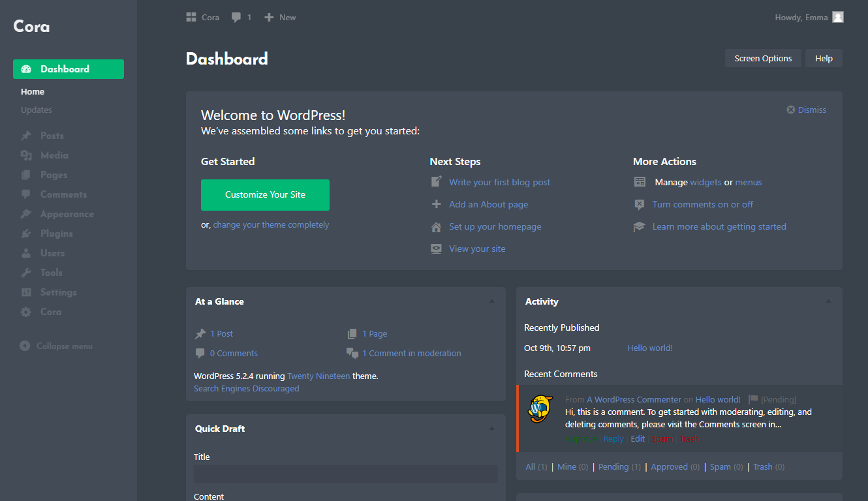Follow the change your theme completely link
The height and width of the screenshot is (501, 868).
coord(271,225)
